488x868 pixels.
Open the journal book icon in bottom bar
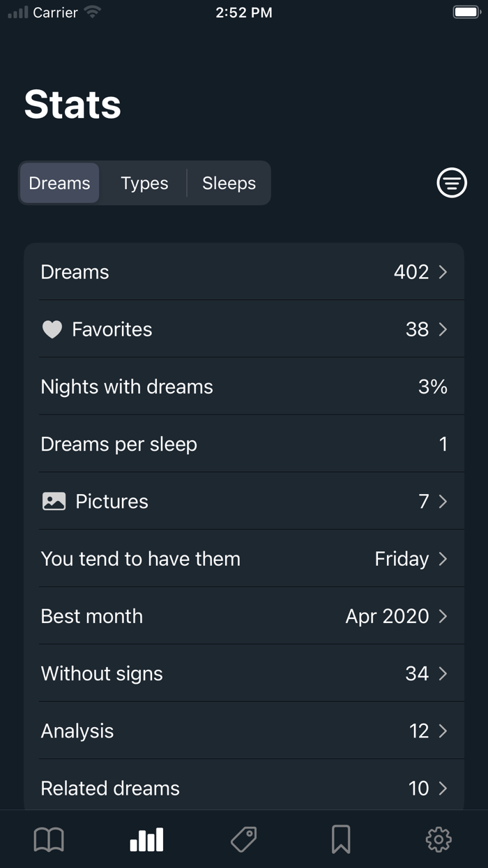48,839
